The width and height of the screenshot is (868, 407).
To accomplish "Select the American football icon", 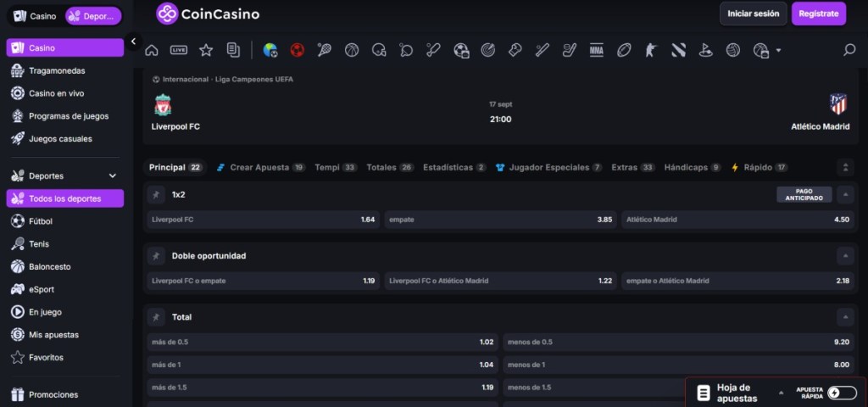I will click(624, 50).
